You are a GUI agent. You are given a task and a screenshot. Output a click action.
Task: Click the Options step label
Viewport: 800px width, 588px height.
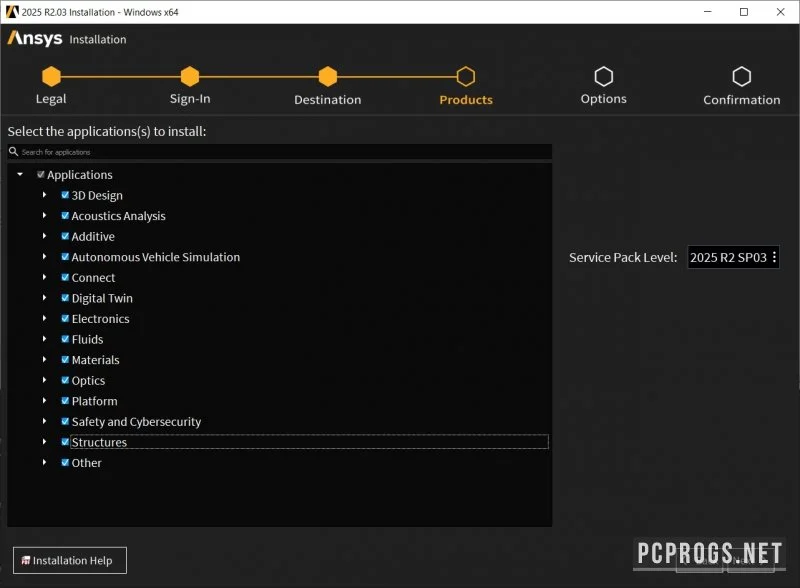click(604, 99)
